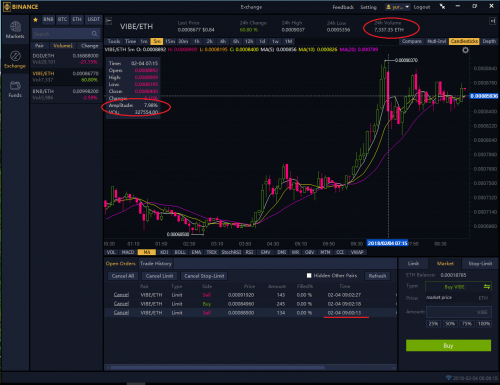Select the 15m chart interval
500x385 pixels.
point(170,41)
